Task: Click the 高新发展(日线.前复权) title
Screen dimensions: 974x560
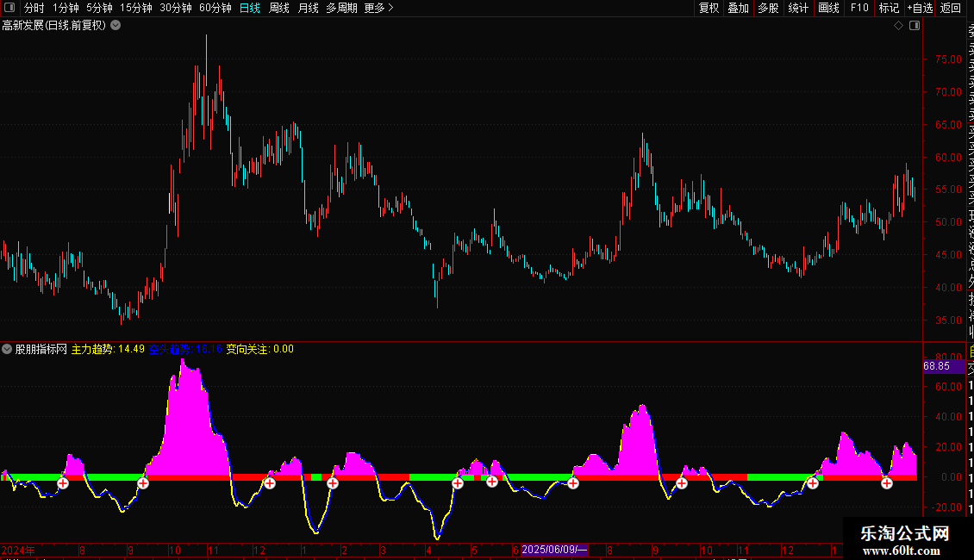Action: pos(54,26)
